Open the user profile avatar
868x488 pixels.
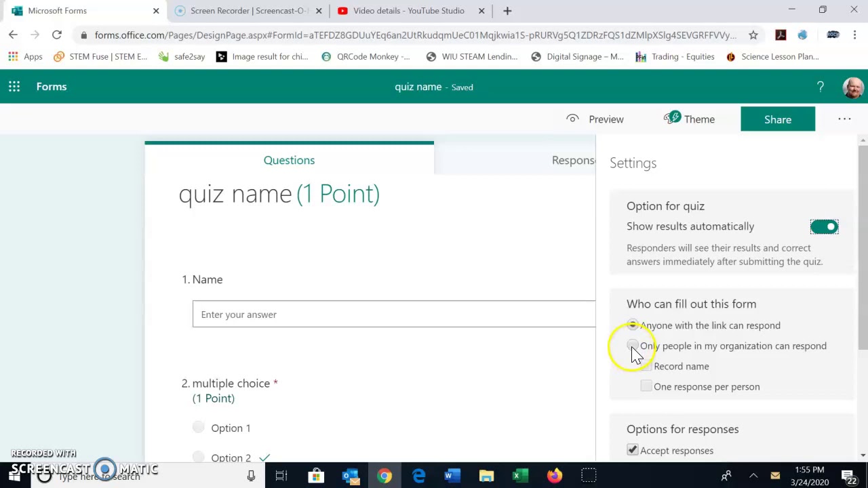(852, 87)
